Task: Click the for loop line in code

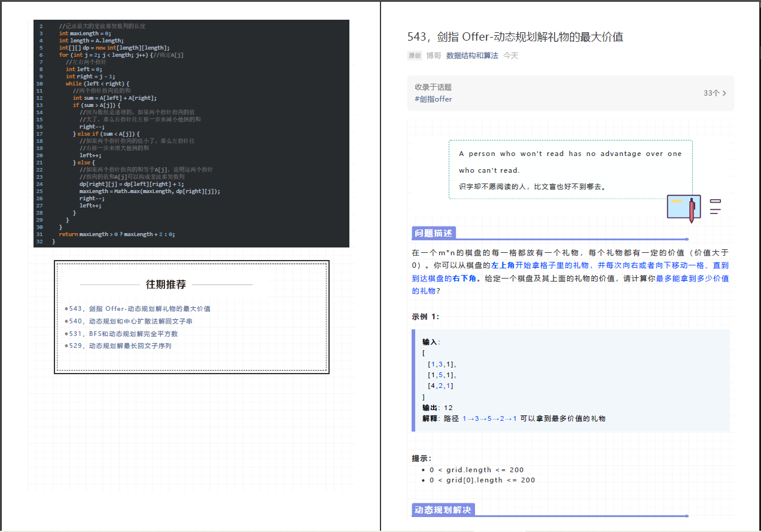Action: tap(121, 55)
